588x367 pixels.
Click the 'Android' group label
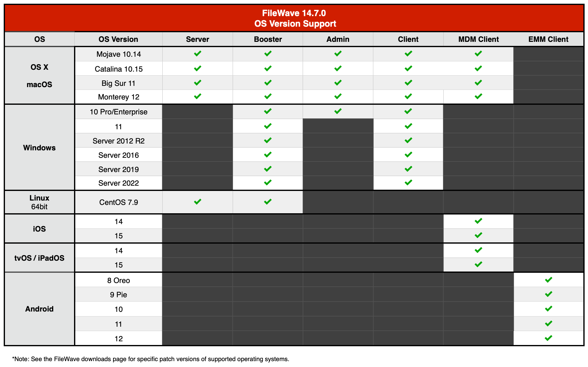coord(39,309)
